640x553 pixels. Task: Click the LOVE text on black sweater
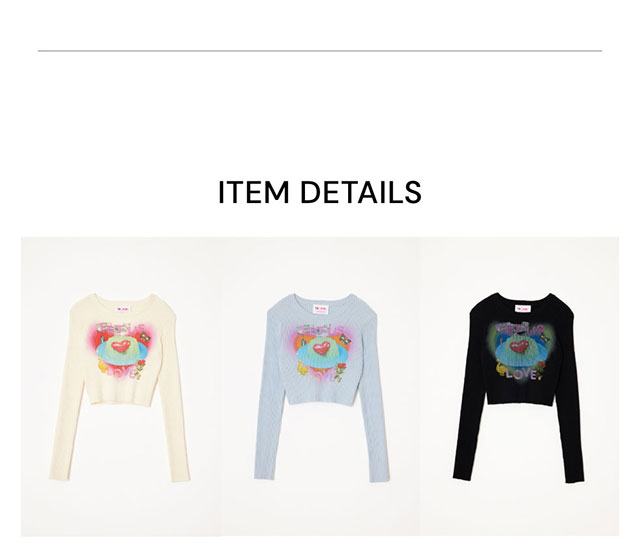tap(521, 374)
